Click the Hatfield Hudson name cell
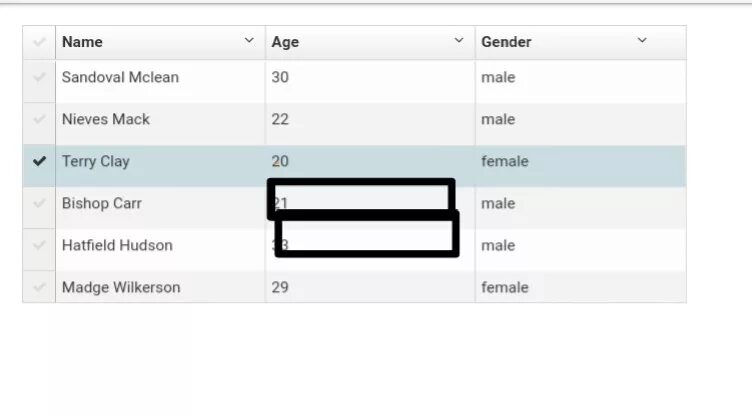Screen dimensions: 752x416 117,245
